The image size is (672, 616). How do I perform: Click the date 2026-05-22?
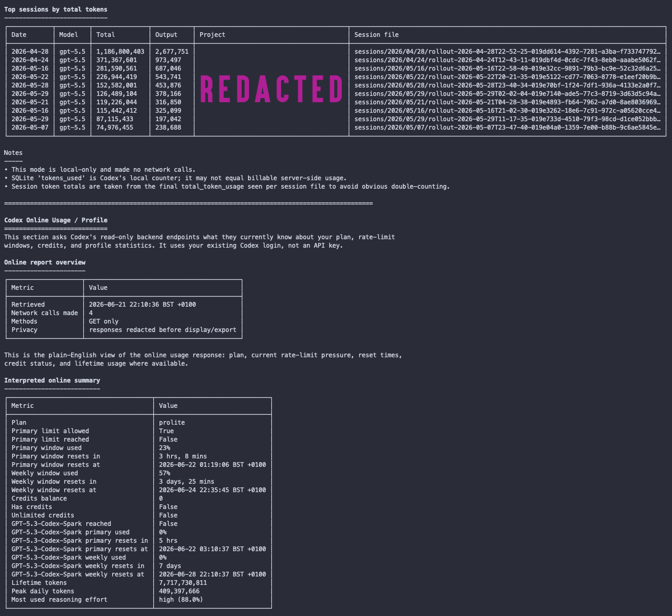pyautogui.click(x=30, y=77)
